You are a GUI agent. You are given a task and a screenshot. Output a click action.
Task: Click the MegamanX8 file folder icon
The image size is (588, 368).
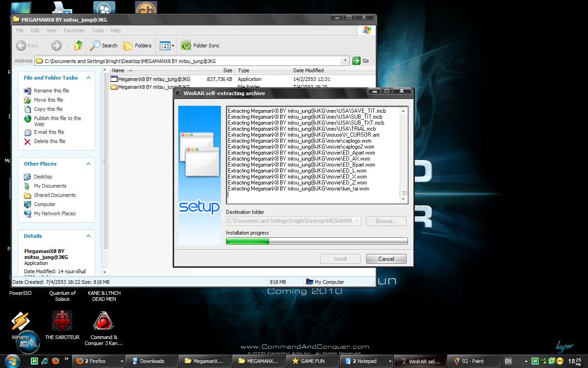pyautogui.click(x=114, y=86)
